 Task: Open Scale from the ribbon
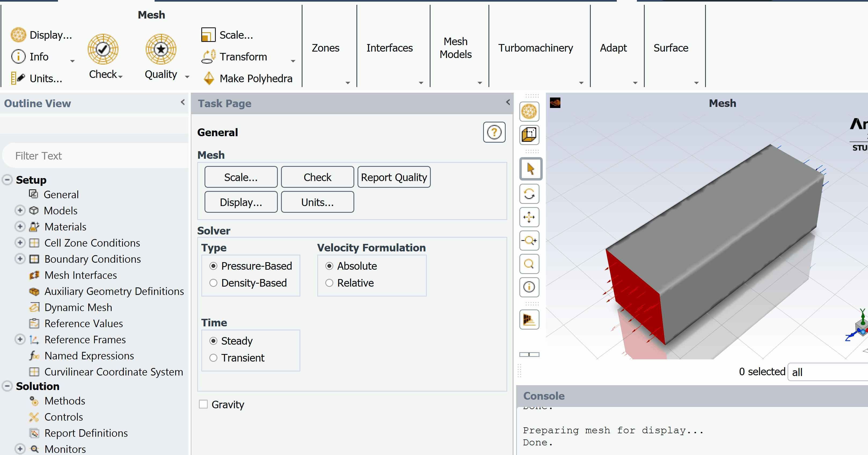click(227, 35)
